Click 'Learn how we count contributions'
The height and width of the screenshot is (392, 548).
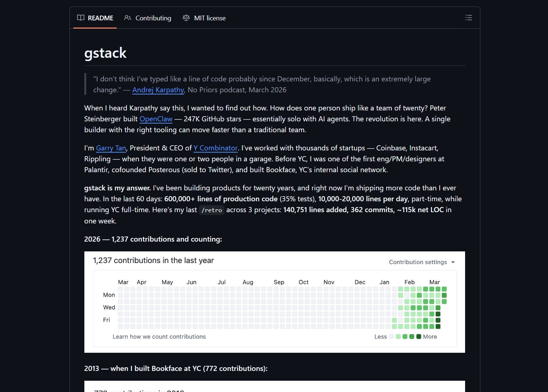point(159,336)
